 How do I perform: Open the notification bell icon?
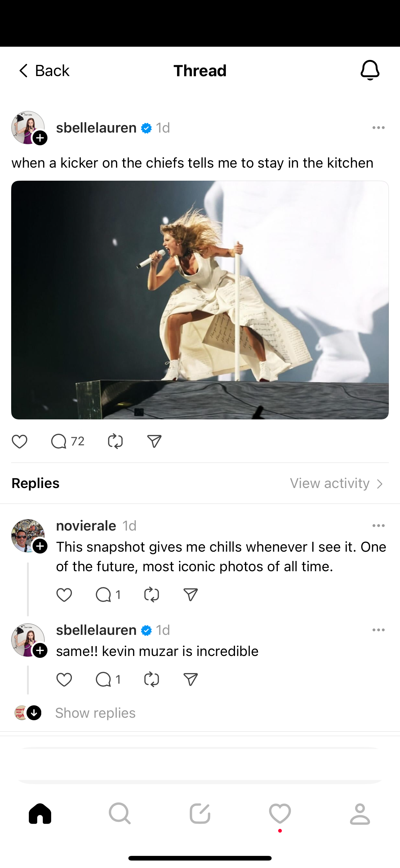click(370, 70)
